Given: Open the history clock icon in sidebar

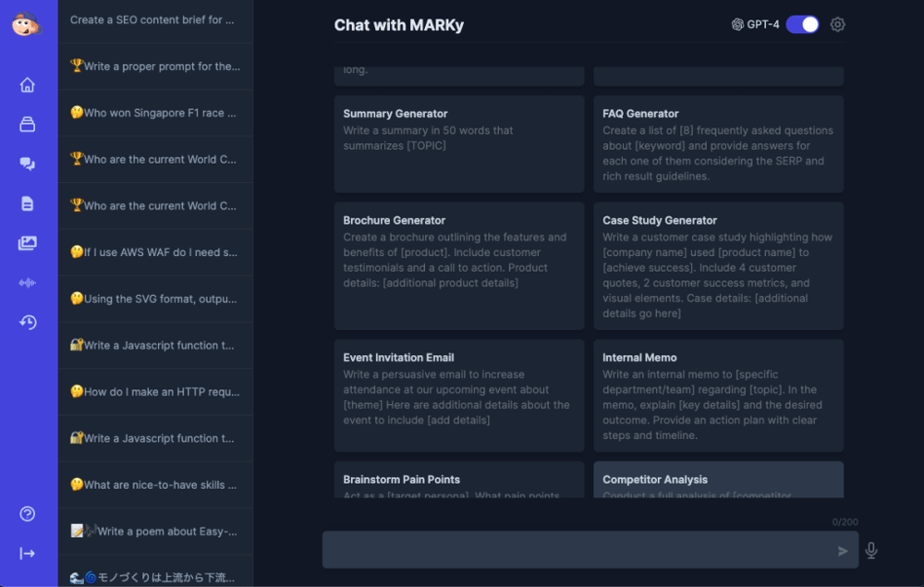Looking at the screenshot, I should tap(28, 323).
